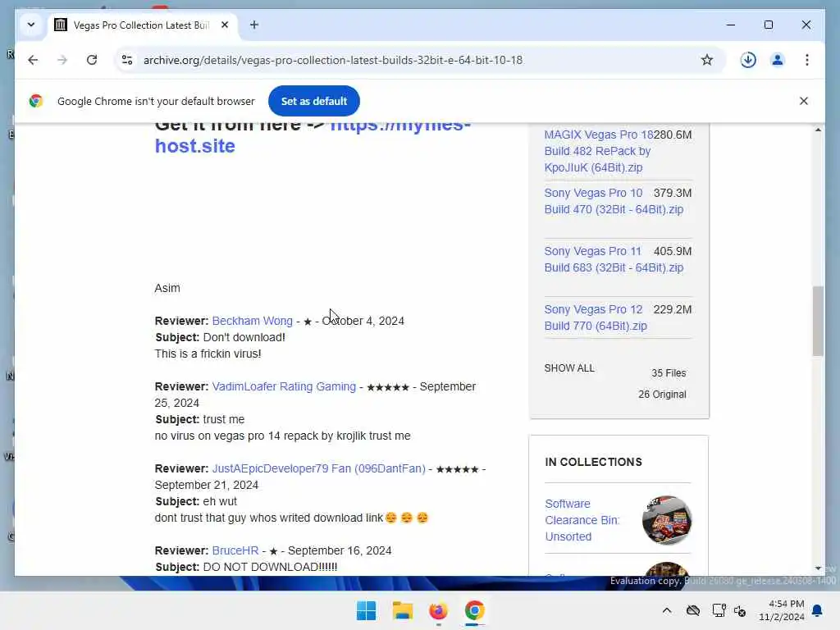The image size is (840, 630).
Task: Open the Chrome profile icon
Action: coord(778,60)
